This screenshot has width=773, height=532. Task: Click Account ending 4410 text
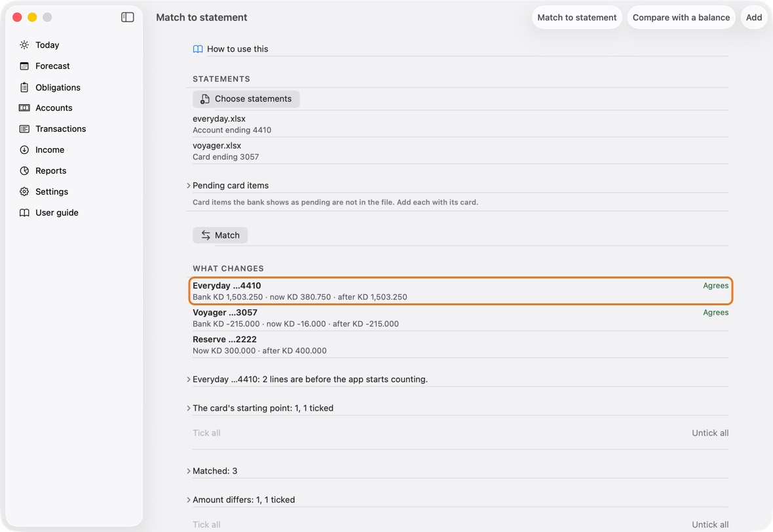pyautogui.click(x=232, y=130)
